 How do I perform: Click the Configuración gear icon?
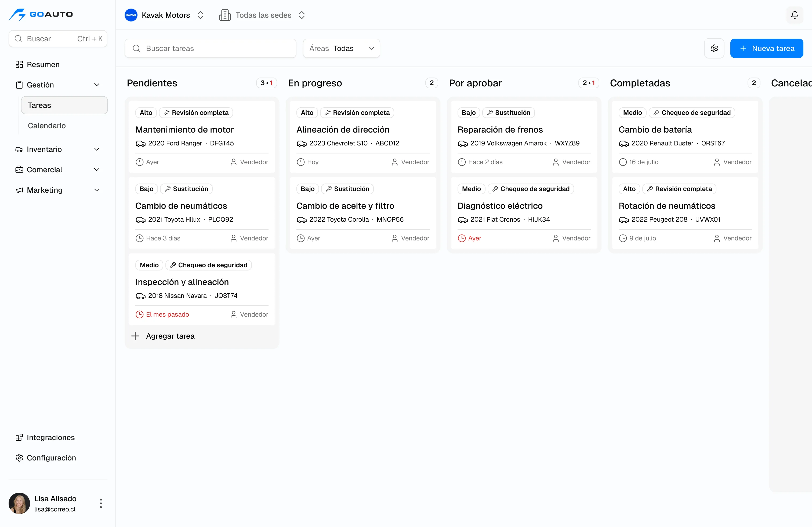pyautogui.click(x=19, y=458)
